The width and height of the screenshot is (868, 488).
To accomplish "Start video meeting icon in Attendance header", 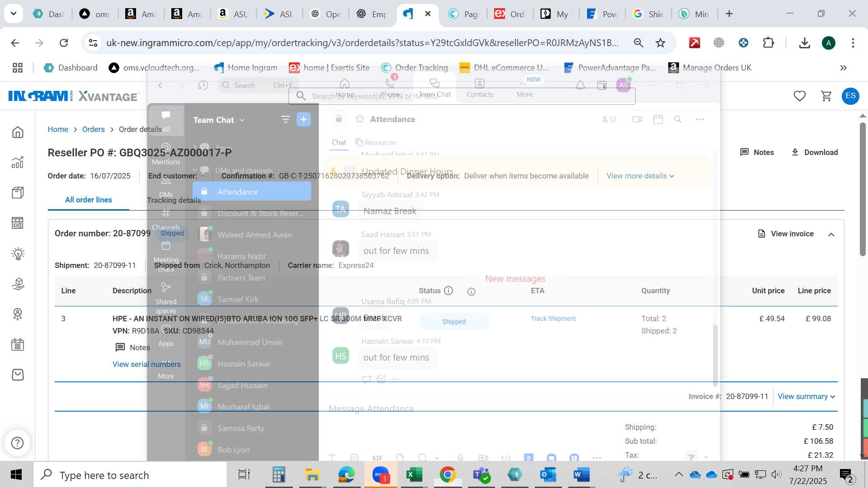I will click(637, 119).
